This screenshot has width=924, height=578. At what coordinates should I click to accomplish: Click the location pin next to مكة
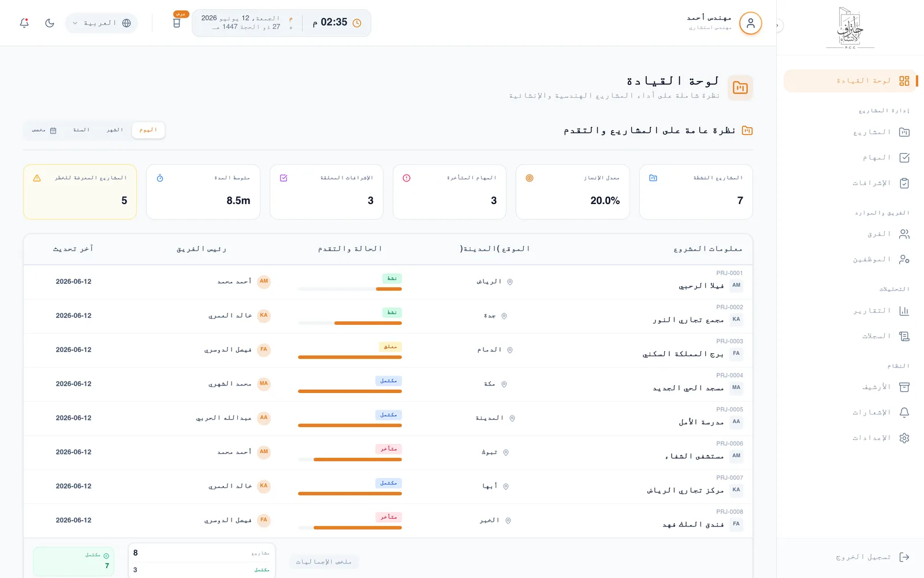click(x=504, y=384)
